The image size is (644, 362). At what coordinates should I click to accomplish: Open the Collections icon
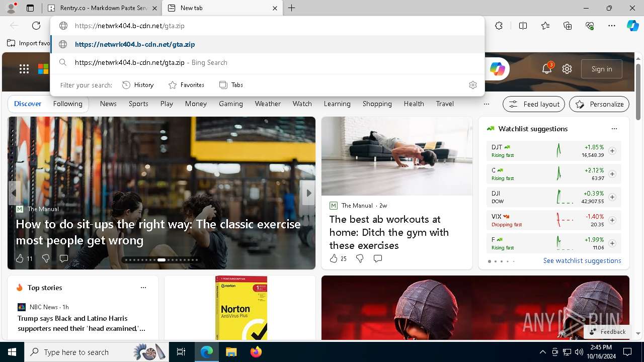point(568,26)
